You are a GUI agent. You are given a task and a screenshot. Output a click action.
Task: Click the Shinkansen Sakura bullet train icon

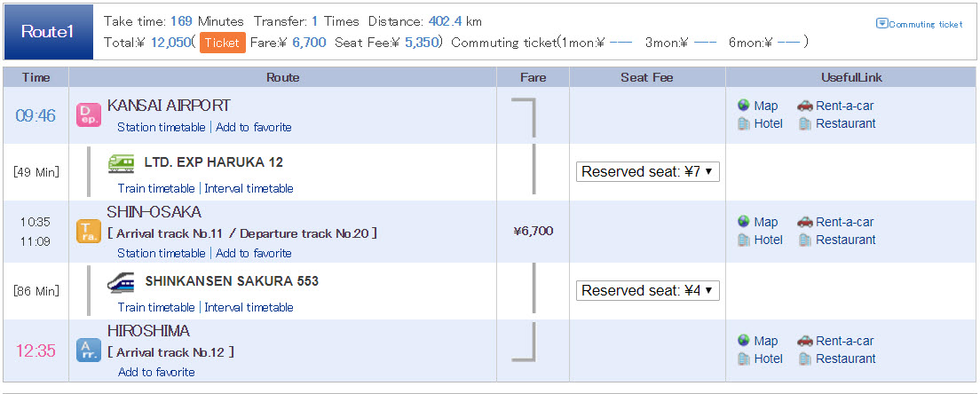(x=121, y=281)
